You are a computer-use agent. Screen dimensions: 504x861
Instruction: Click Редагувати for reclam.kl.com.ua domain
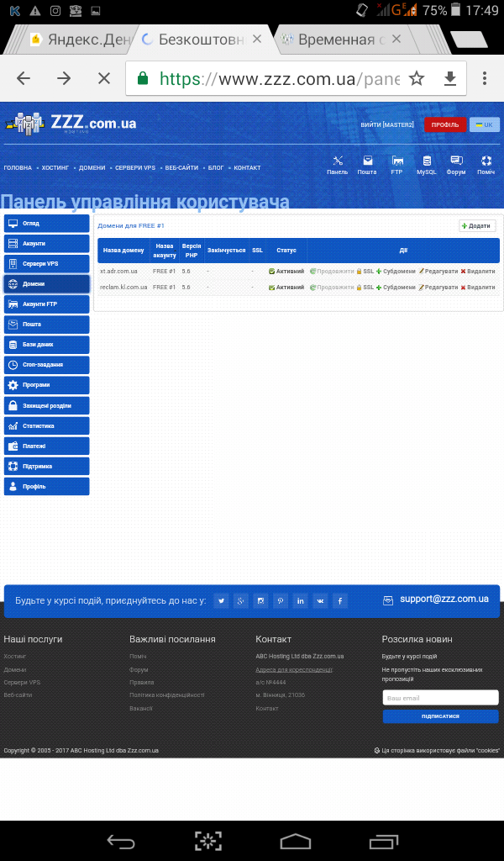pyautogui.click(x=438, y=288)
